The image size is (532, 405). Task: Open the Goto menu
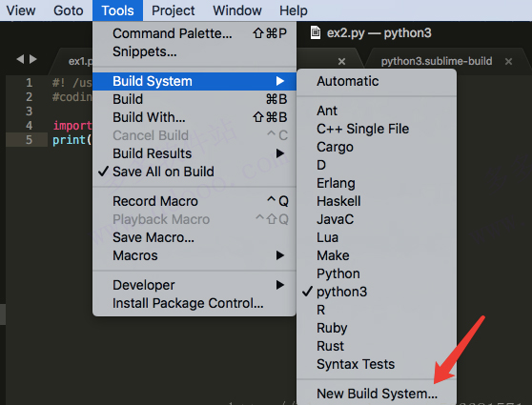coord(69,10)
